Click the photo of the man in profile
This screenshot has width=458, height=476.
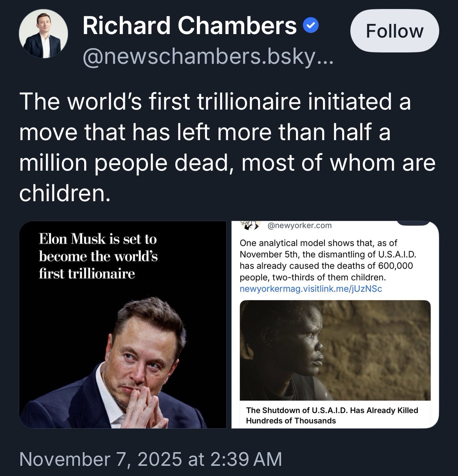pos(335,350)
